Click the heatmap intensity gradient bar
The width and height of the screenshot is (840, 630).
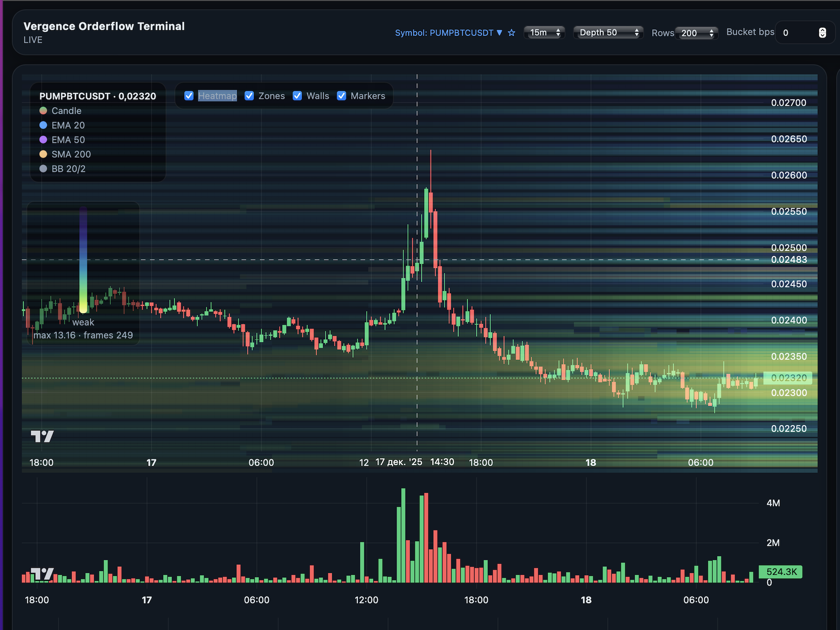tap(83, 259)
